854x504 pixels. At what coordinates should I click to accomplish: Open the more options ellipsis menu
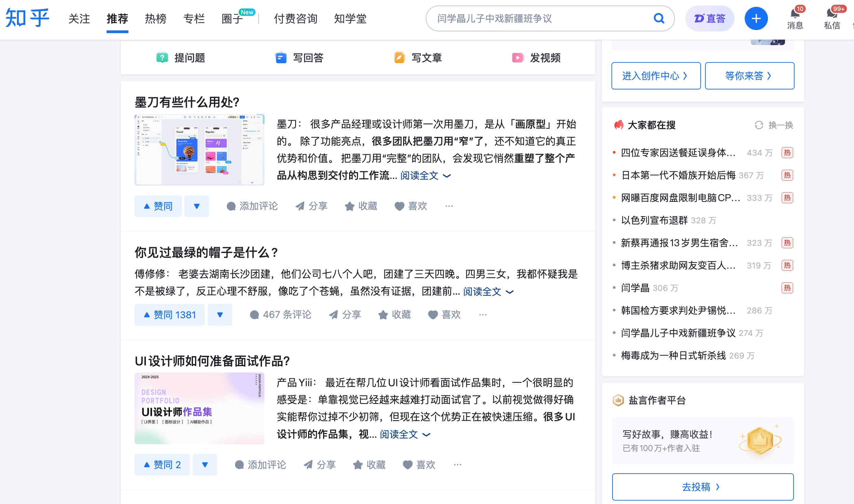click(x=449, y=206)
